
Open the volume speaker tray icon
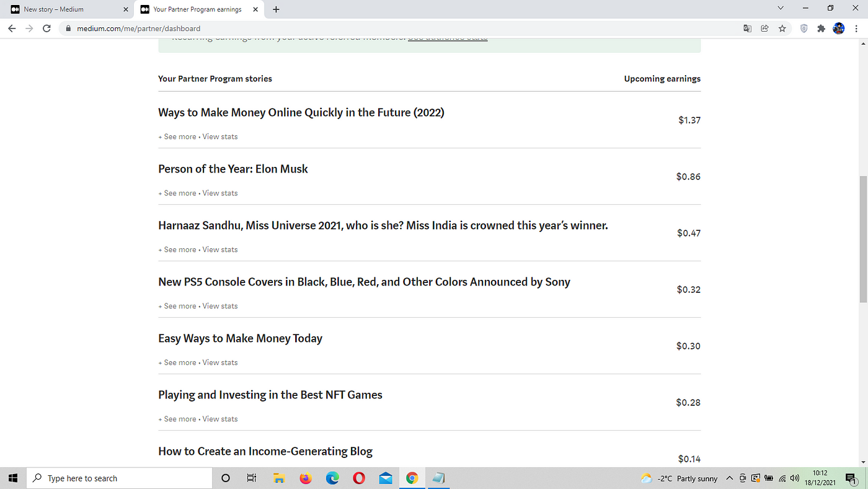point(795,478)
